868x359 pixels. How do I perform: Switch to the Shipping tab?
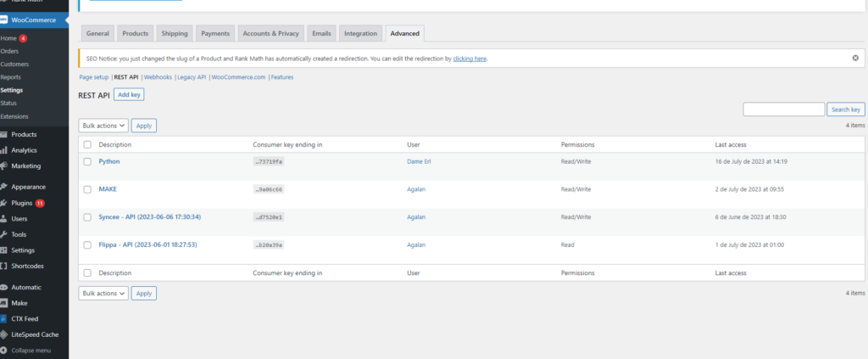pos(175,33)
